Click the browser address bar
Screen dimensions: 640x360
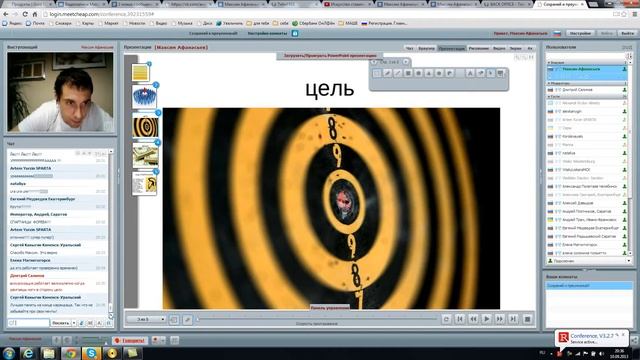[x=327, y=14]
